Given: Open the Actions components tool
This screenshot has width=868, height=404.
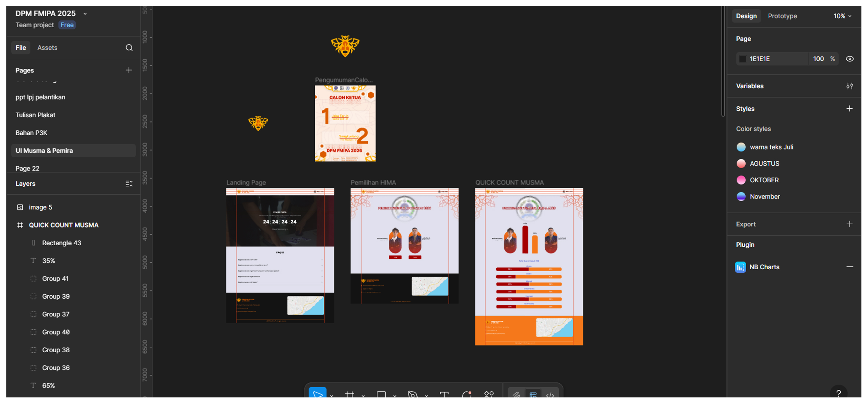Looking at the screenshot, I should [488, 394].
